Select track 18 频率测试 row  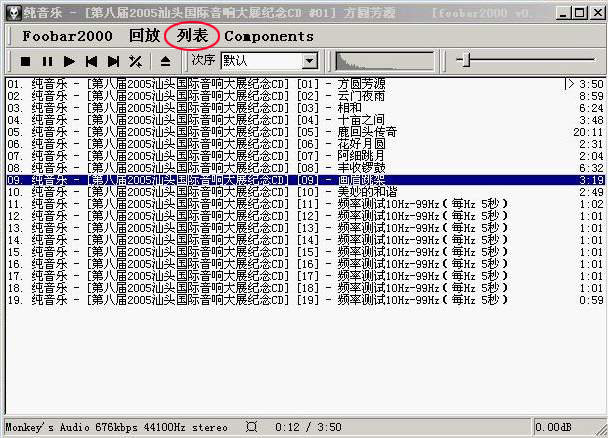(305, 288)
